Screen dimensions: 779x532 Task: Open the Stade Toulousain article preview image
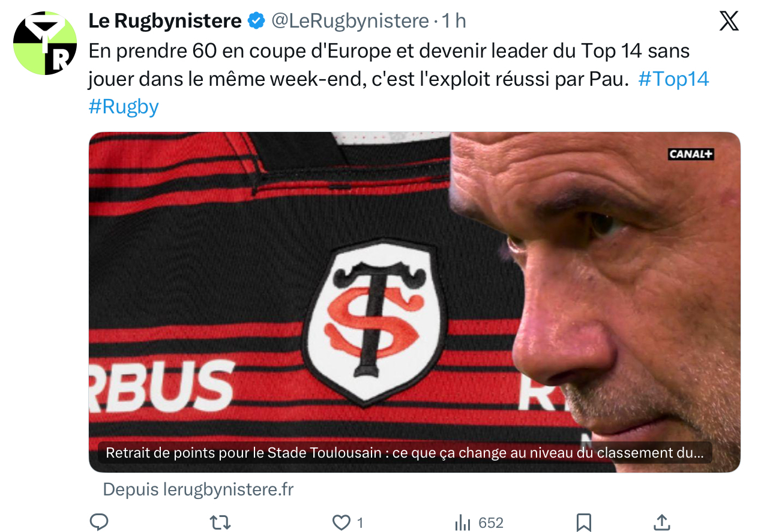(415, 302)
